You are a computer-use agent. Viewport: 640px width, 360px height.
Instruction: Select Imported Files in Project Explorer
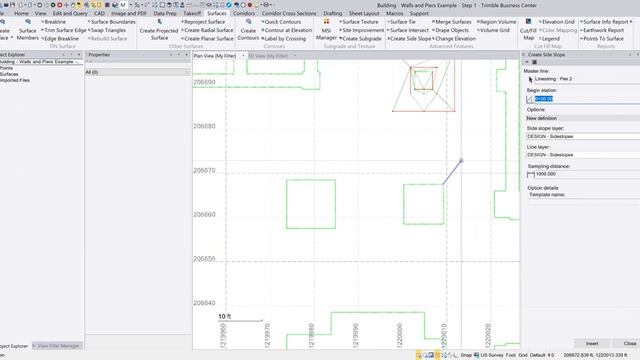[x=15, y=80]
